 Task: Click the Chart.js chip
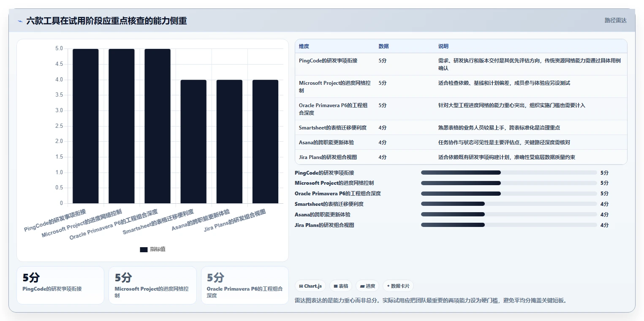tap(310, 286)
